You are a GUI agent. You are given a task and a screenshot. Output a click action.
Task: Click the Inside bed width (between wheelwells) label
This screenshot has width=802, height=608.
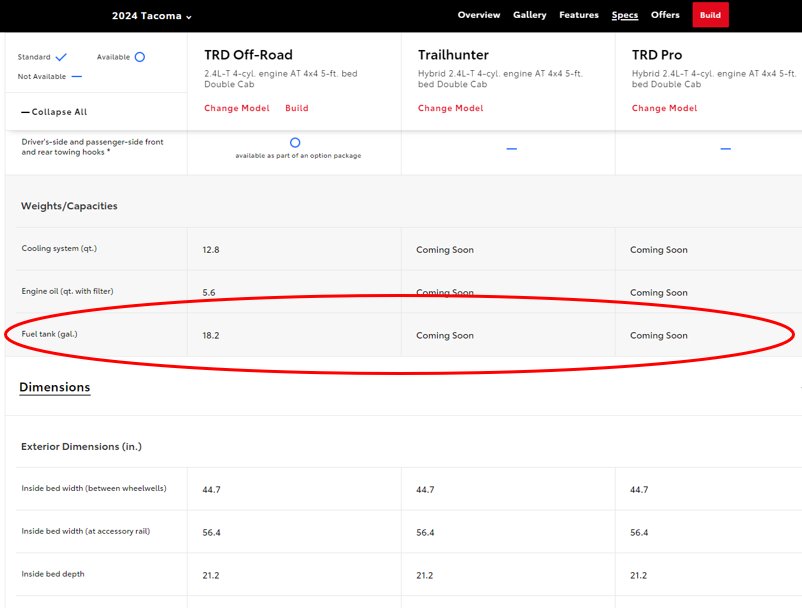pyautogui.click(x=94, y=488)
